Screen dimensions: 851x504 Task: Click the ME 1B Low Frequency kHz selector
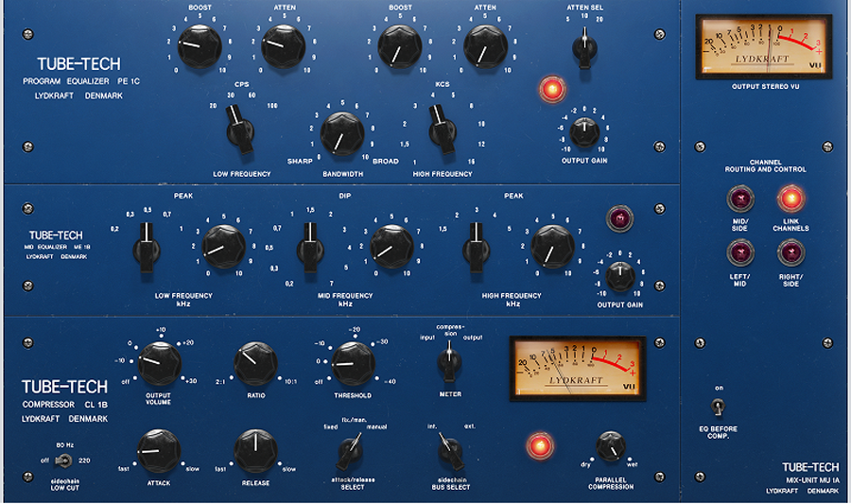147,248
